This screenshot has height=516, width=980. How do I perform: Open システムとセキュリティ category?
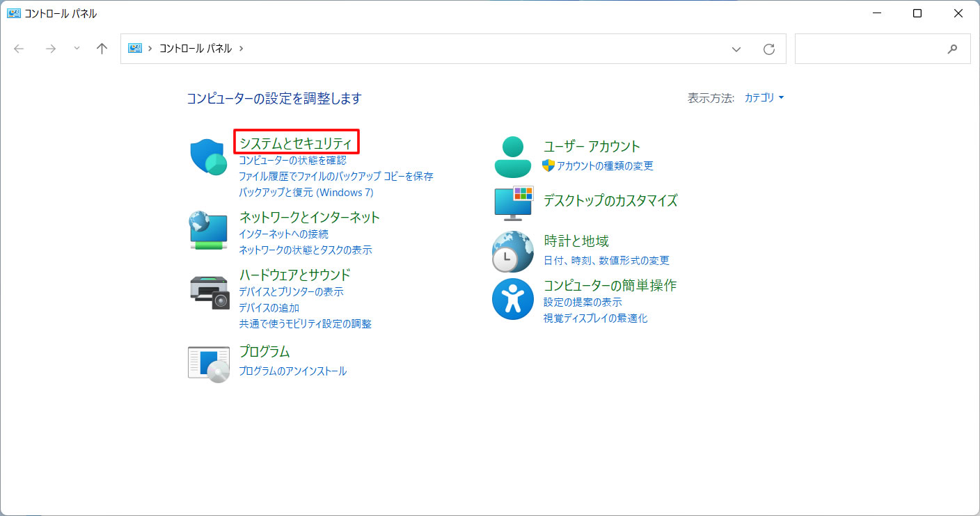(296, 143)
